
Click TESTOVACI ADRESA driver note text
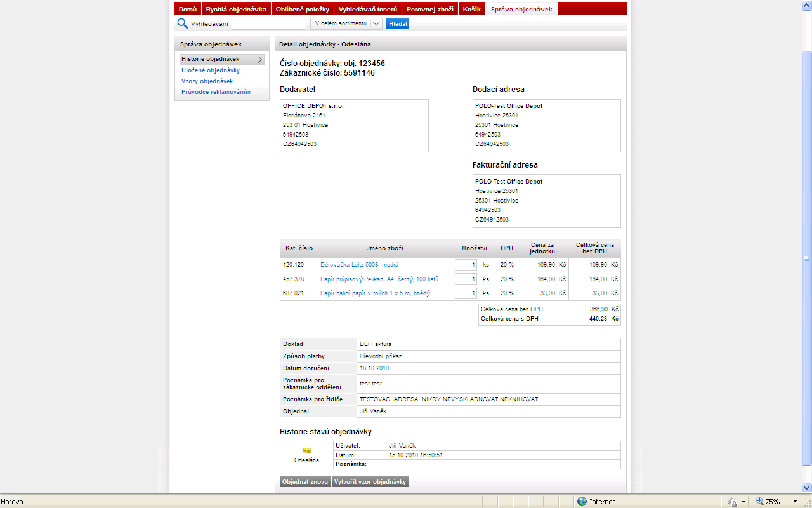coord(449,399)
